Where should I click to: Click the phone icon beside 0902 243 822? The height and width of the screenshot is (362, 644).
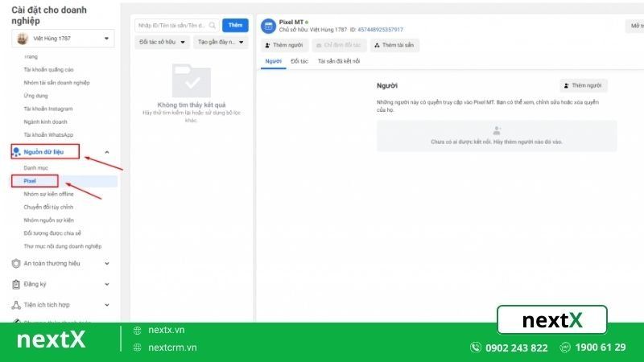click(x=475, y=348)
